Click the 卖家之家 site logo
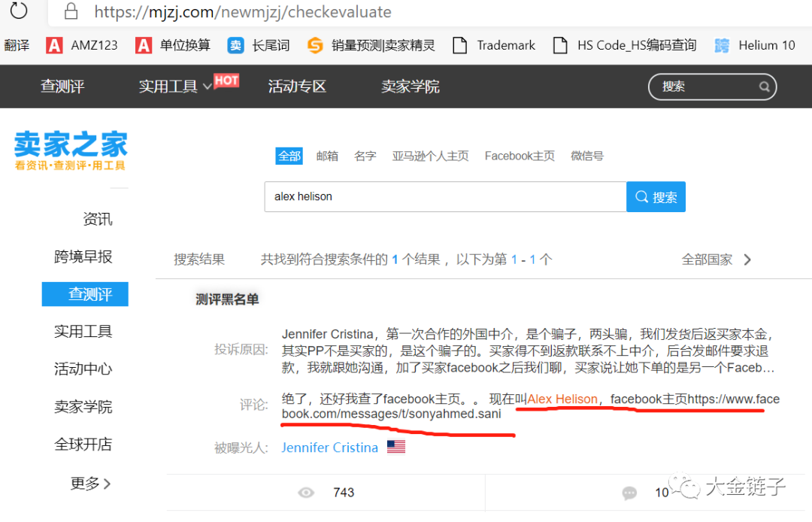Image resolution: width=812 pixels, height=522 pixels. point(71,149)
